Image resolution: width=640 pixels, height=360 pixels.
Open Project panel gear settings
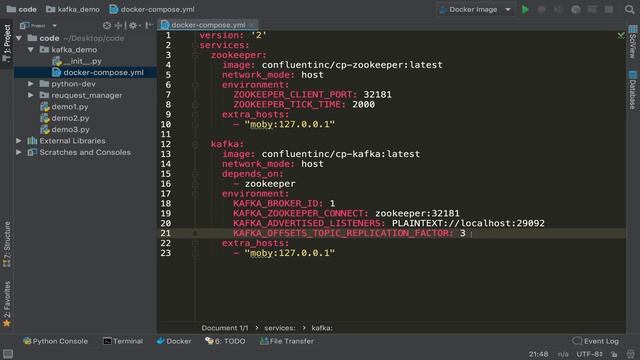[133, 25]
